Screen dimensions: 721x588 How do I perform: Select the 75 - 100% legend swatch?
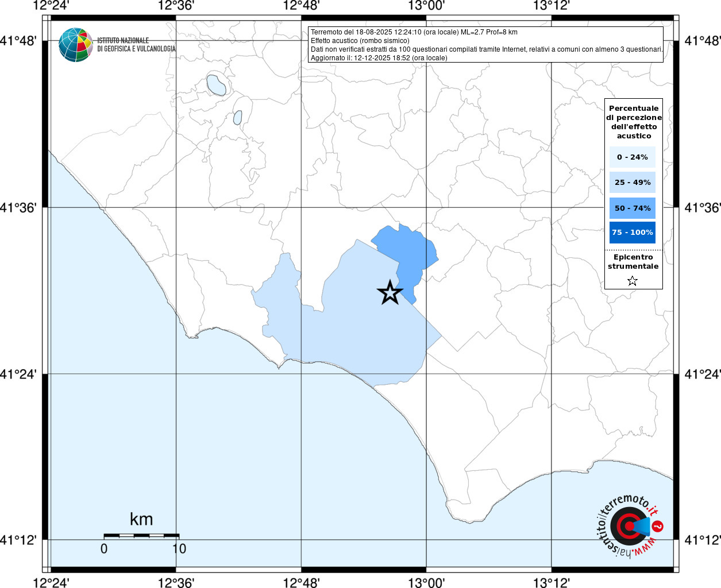click(x=633, y=233)
